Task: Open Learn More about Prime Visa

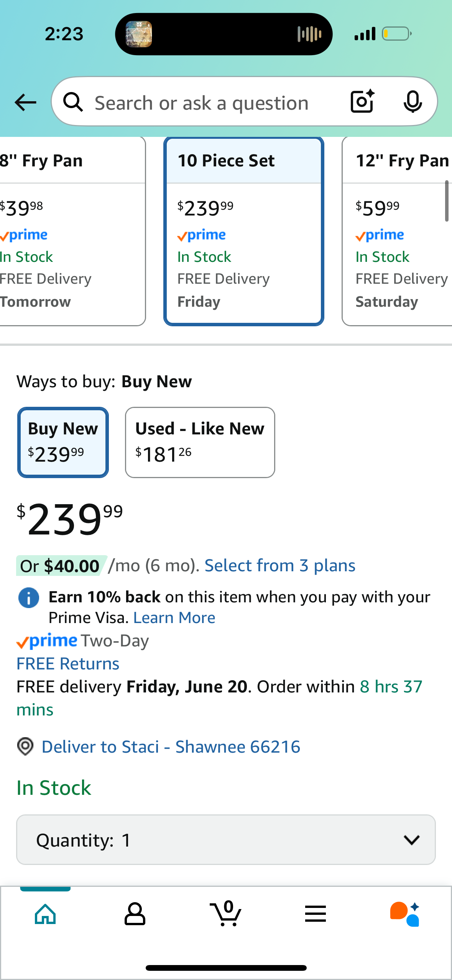Action: (x=174, y=618)
